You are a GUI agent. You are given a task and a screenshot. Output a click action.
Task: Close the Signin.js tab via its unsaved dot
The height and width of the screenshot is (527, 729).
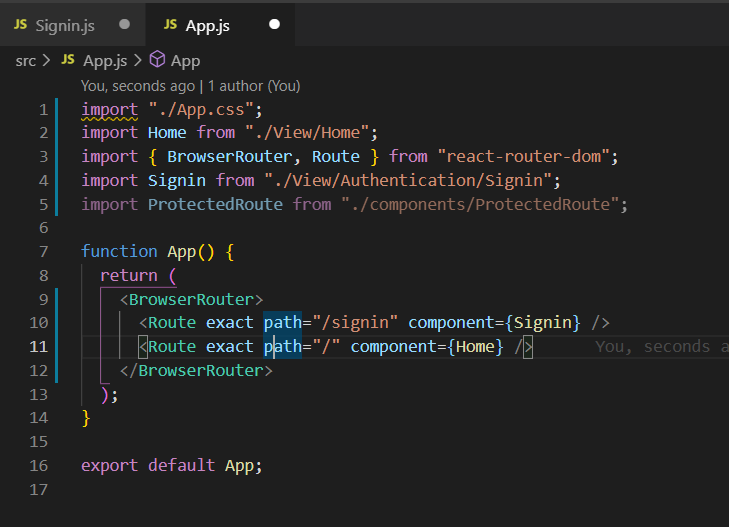[x=124, y=24]
